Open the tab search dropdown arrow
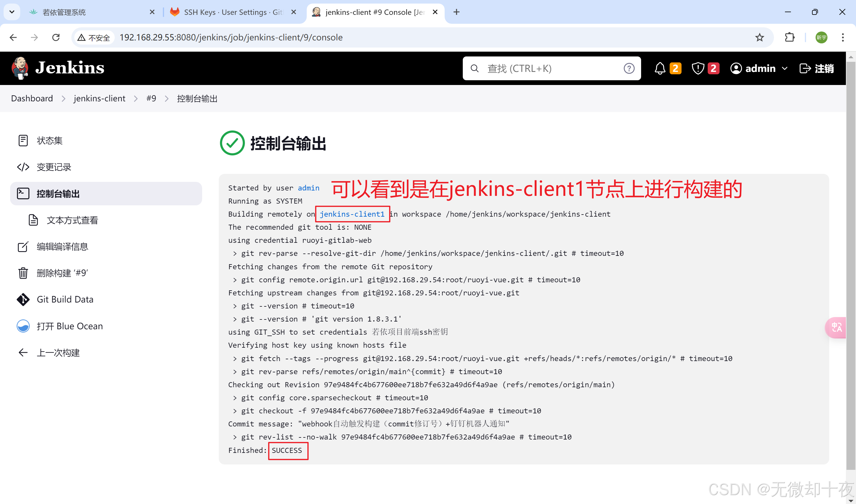This screenshot has width=856, height=504. (12, 12)
